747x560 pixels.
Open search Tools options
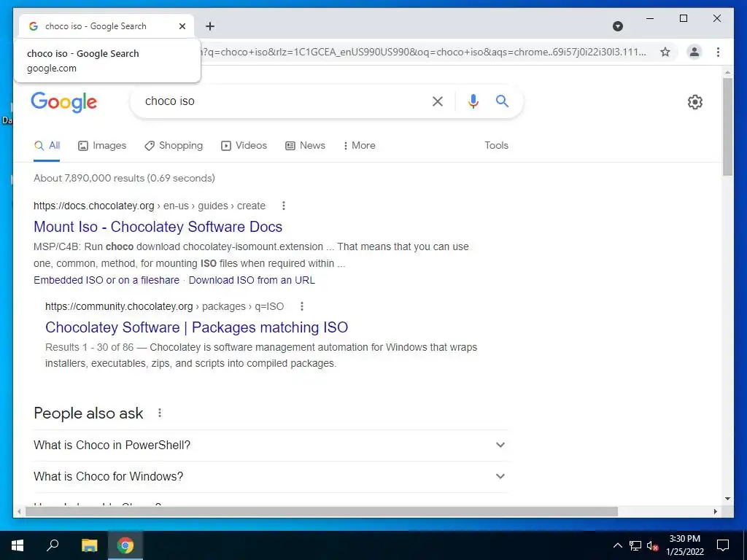pyautogui.click(x=496, y=146)
